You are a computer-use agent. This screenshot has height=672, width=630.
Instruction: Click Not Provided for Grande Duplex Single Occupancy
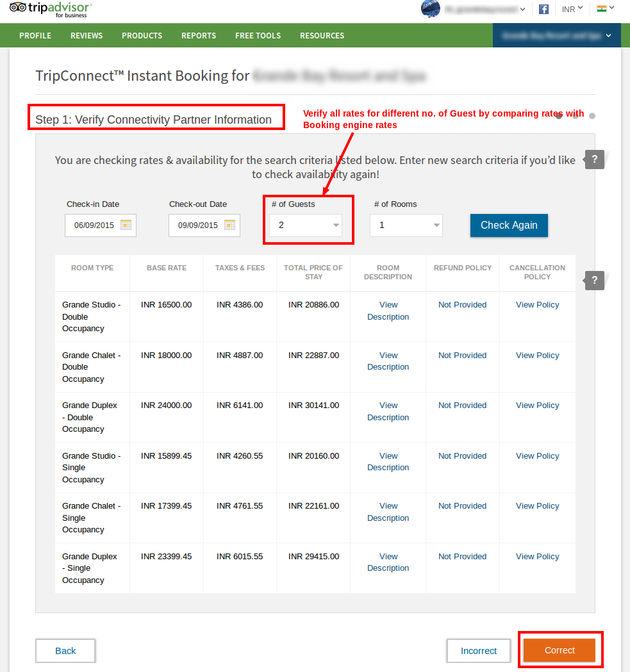tap(462, 556)
